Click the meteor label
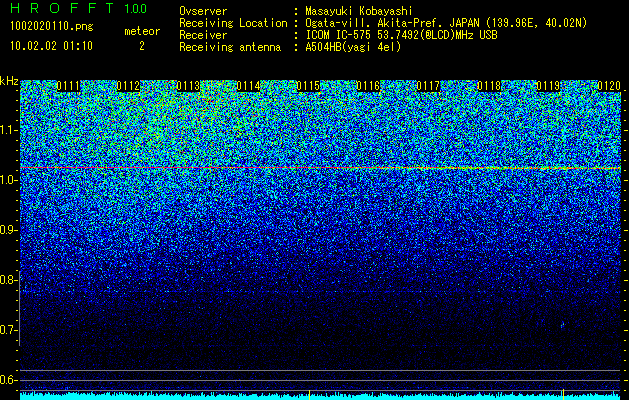Image resolution: width=629 pixels, height=400 pixels. pos(142,31)
